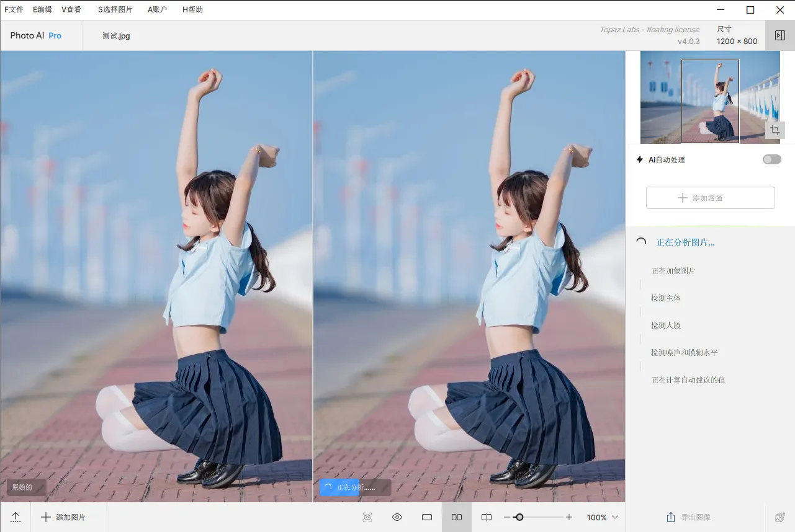Select split slider comparison view
Image resolution: width=795 pixels, height=532 pixels.
[487, 517]
